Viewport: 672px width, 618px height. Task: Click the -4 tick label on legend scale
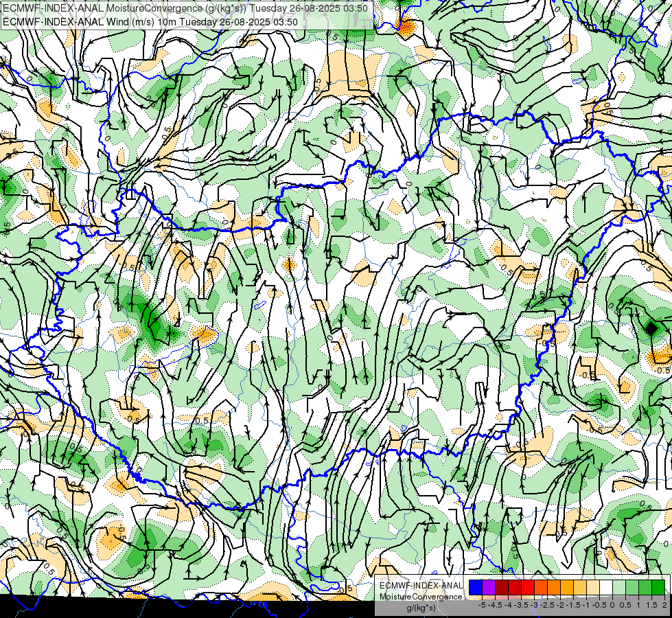508,605
